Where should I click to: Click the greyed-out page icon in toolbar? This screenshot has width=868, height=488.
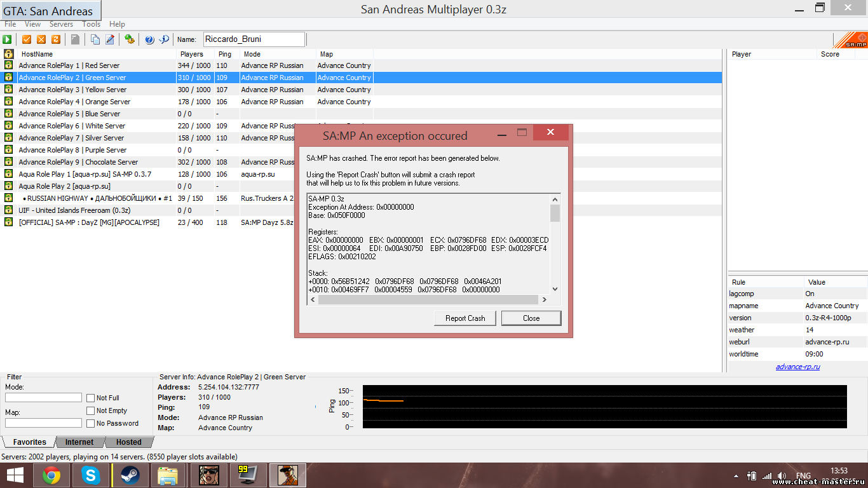(x=75, y=39)
